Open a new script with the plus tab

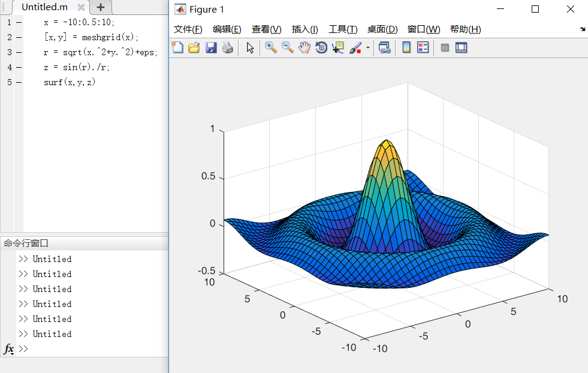(99, 8)
